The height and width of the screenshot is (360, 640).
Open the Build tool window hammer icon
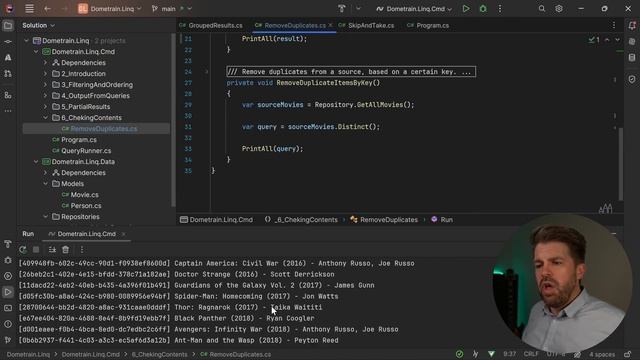point(8,244)
